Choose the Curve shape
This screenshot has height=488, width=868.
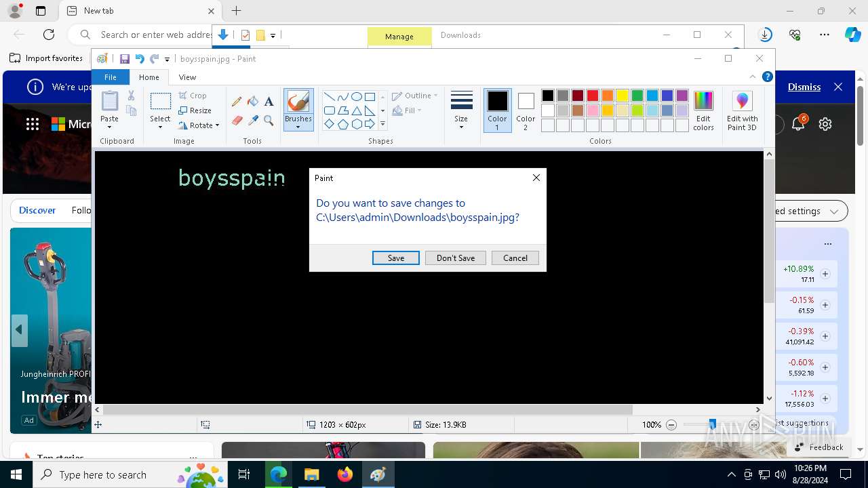342,96
